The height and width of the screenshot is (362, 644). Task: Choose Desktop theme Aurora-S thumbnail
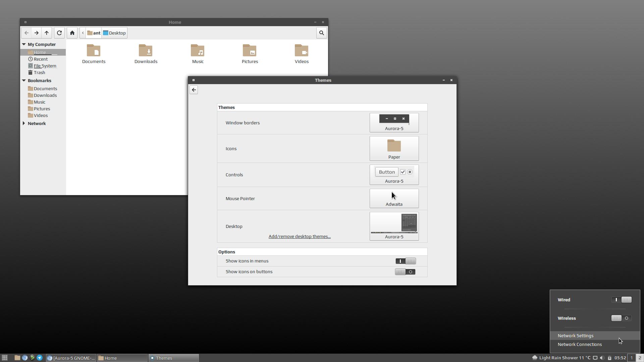pyautogui.click(x=394, y=226)
